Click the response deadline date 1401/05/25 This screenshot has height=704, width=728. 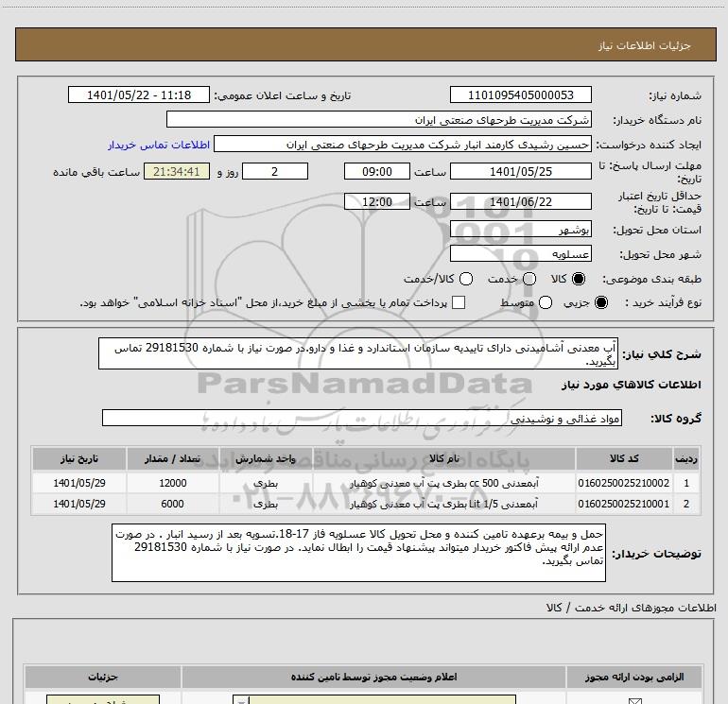coord(520,171)
